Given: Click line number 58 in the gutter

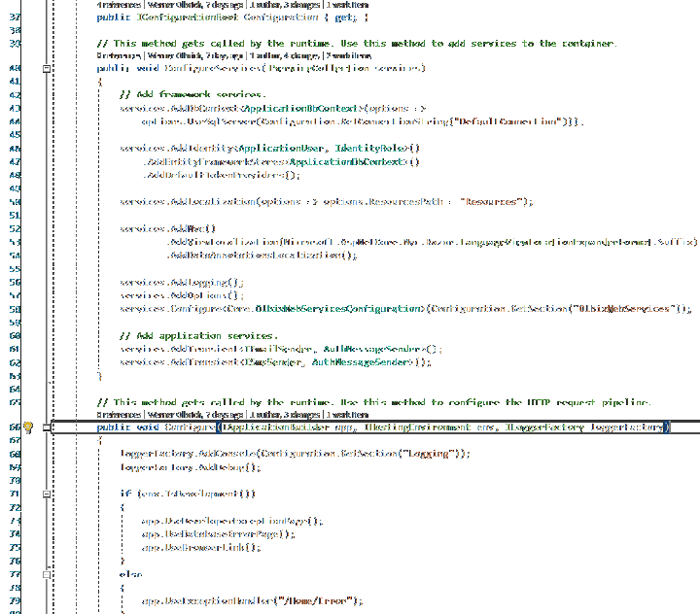Looking at the screenshot, I should 15,309.
